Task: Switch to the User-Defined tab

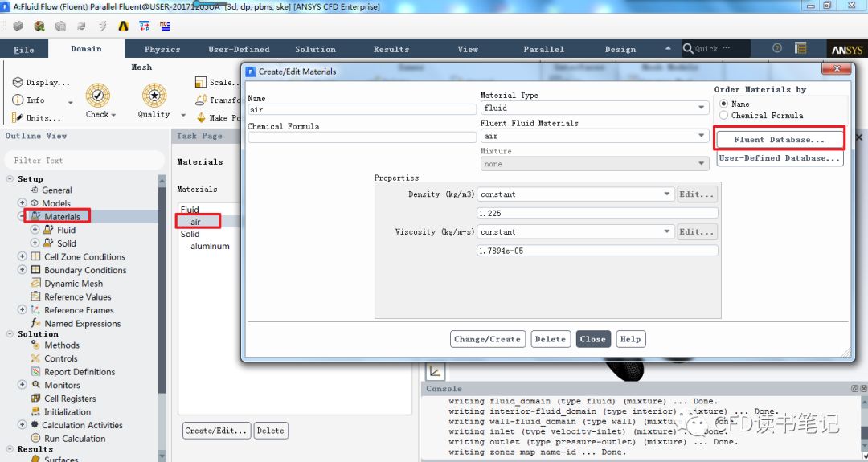Action: [x=239, y=49]
